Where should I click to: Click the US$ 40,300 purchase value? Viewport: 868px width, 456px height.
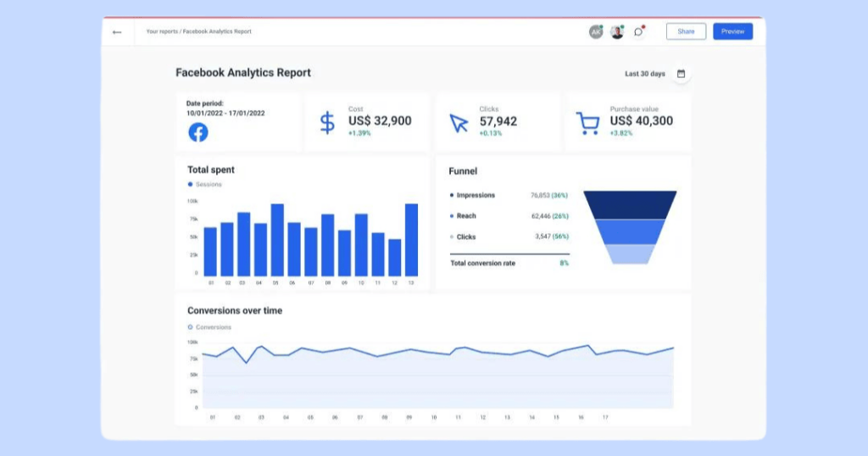click(x=642, y=121)
